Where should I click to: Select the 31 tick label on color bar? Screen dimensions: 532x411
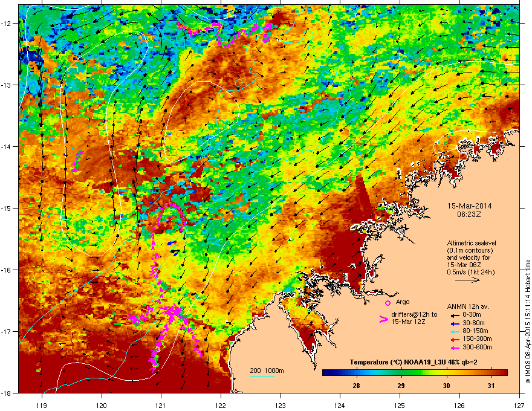click(x=491, y=386)
